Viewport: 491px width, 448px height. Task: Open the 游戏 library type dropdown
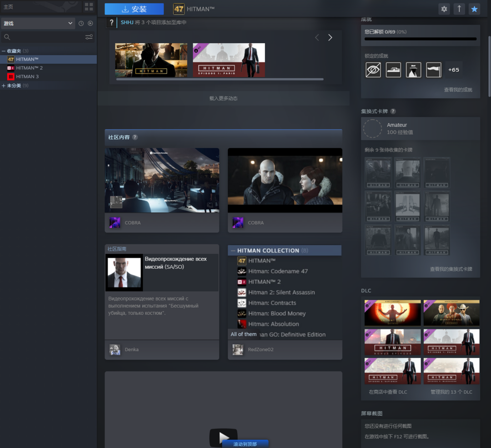(x=38, y=23)
